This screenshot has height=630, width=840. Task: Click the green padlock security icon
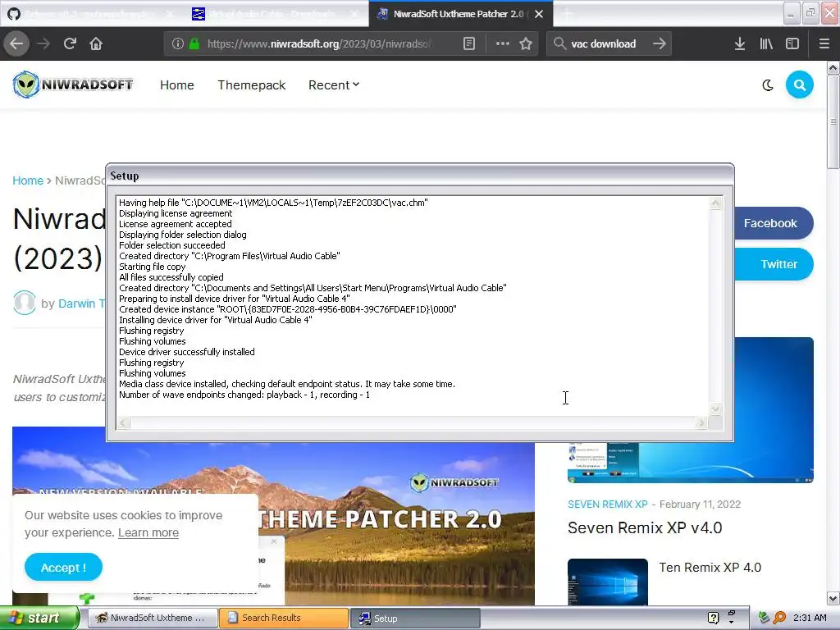[x=194, y=44]
